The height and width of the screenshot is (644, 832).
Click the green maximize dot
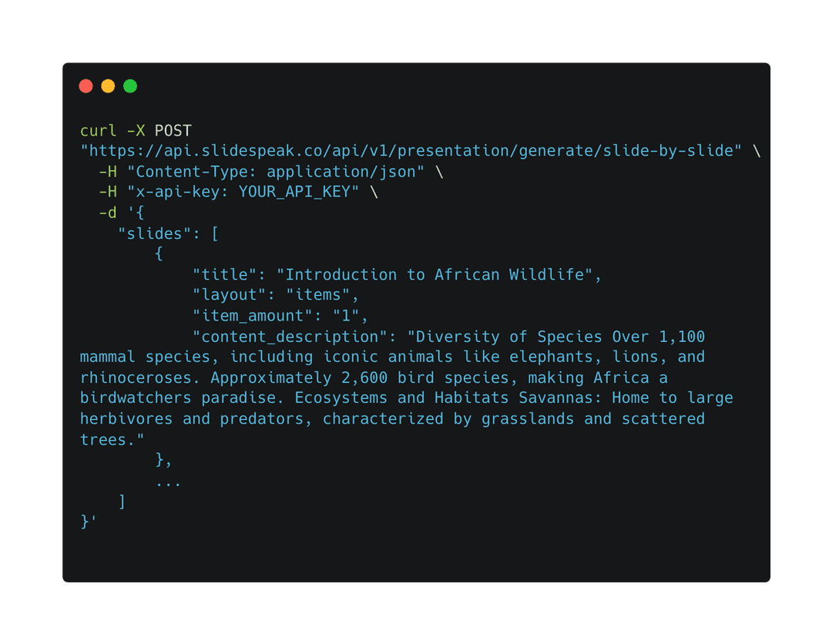130,86
